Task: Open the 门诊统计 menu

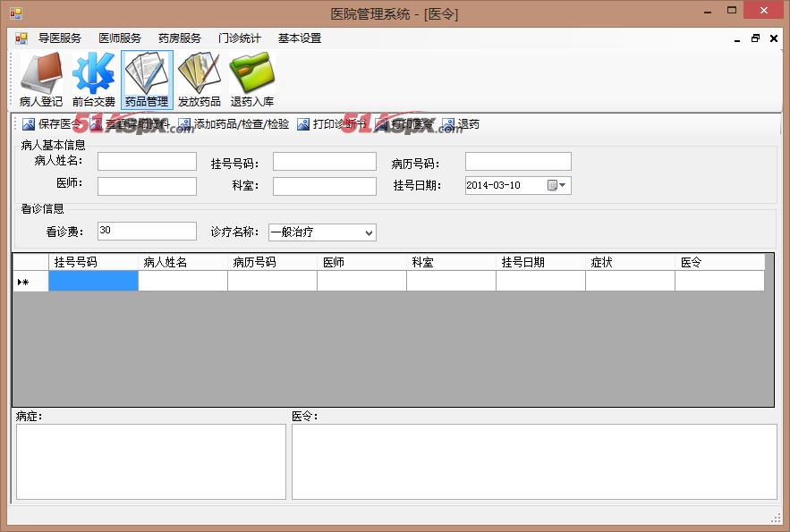Action: click(240, 38)
